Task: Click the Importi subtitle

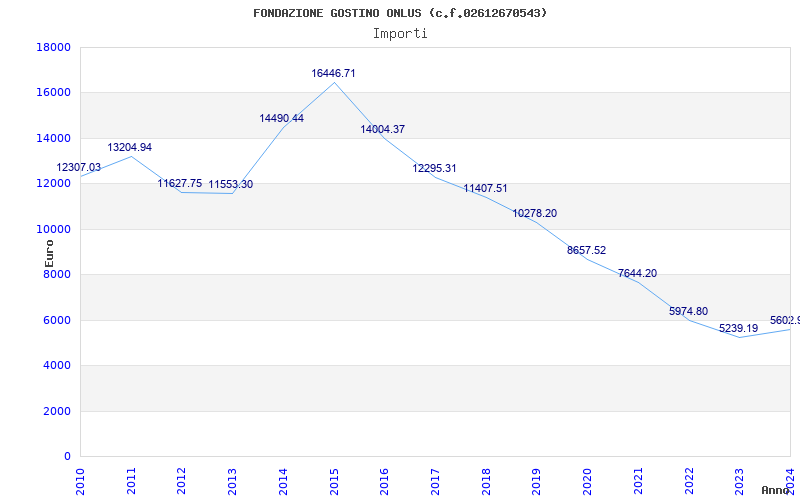Action: 400,34
